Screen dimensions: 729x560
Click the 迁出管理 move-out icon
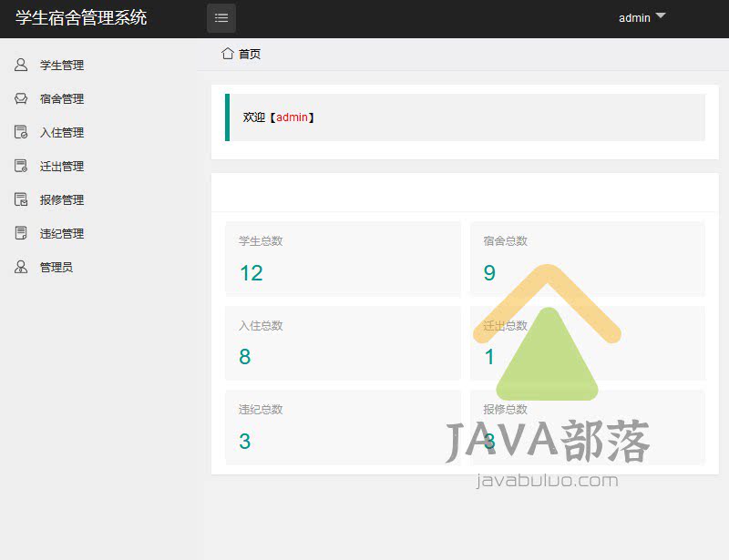click(20, 166)
